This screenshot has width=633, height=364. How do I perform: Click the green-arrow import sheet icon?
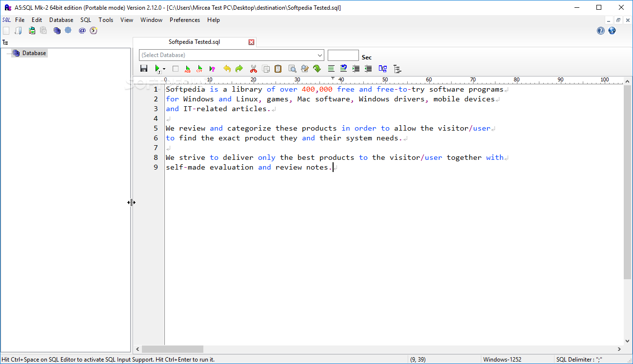(x=32, y=31)
